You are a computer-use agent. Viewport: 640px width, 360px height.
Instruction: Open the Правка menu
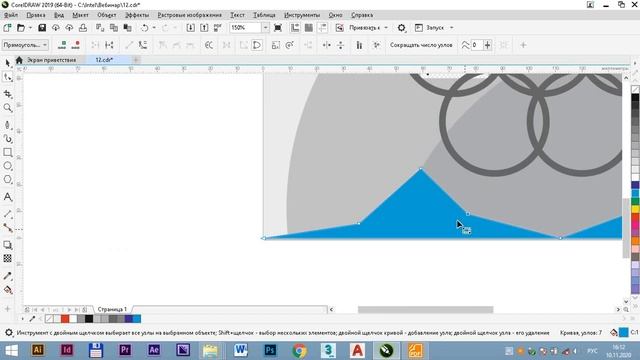(x=36, y=15)
